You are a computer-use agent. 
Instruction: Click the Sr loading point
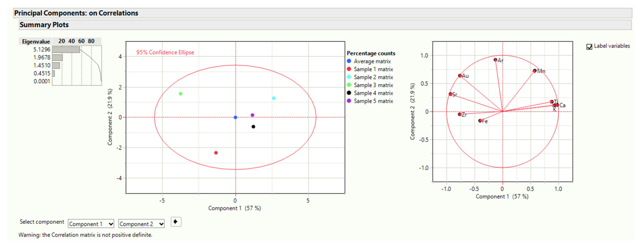click(x=451, y=94)
